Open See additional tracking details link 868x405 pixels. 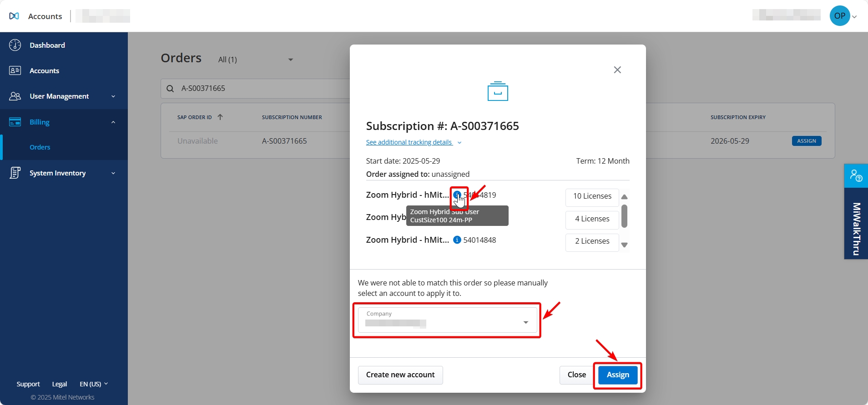pos(409,142)
